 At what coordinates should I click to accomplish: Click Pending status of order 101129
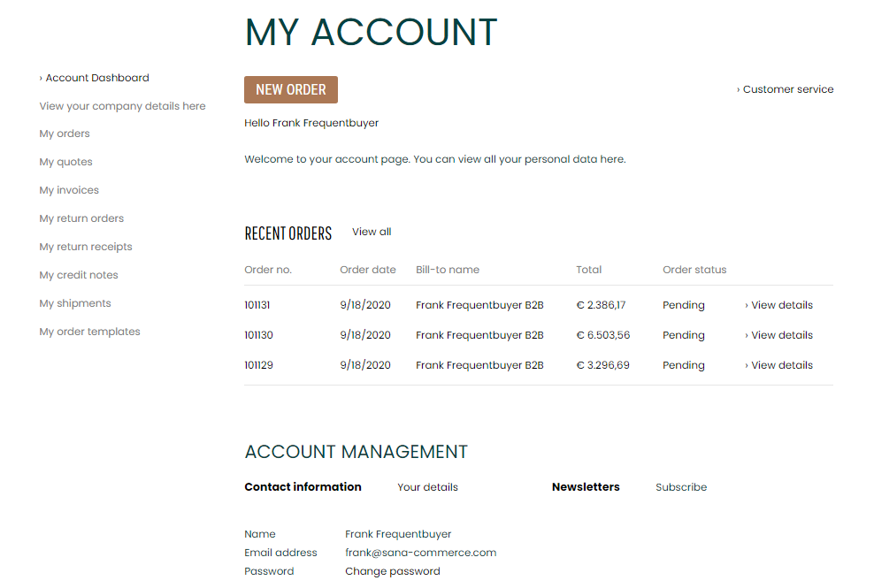684,365
